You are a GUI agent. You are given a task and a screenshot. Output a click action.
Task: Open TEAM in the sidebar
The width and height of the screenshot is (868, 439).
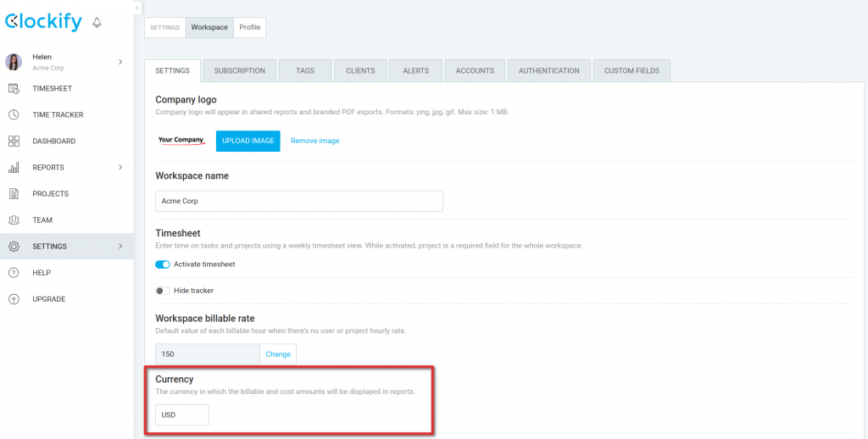(x=42, y=219)
